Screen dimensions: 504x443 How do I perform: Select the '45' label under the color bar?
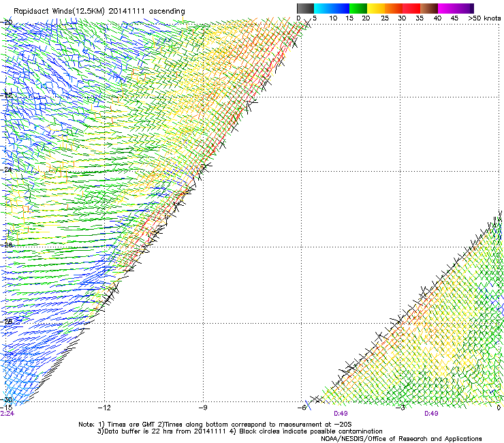click(454, 18)
